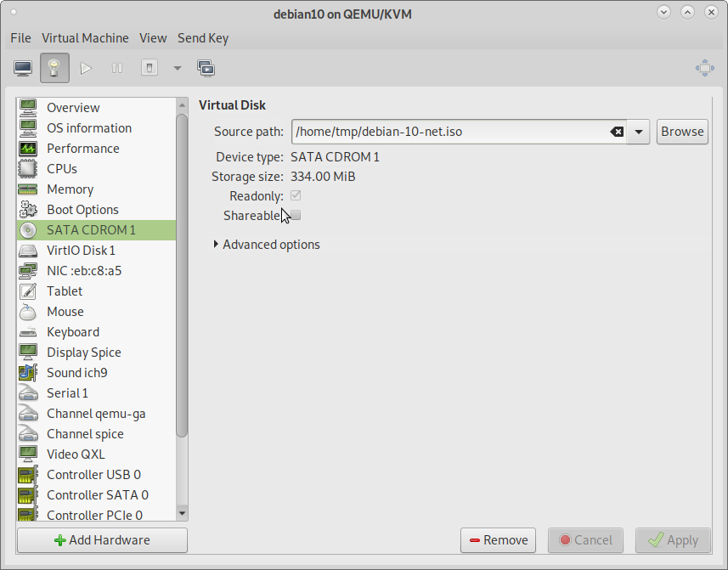Screen dimensions: 728x570
Task: Open the View menu
Action: click(153, 38)
